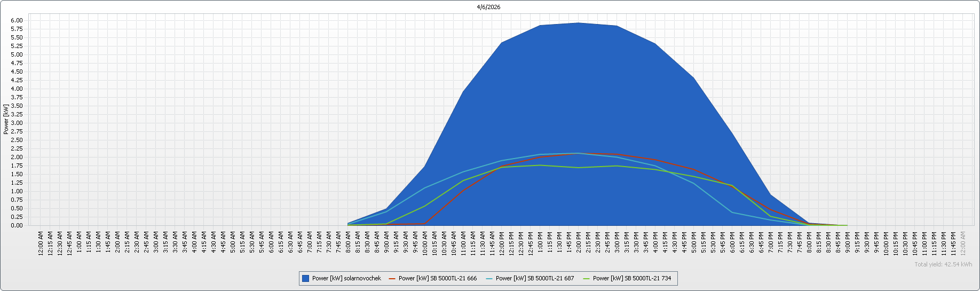Click the 'Total yield: 42.54 kWh' text

[x=943, y=264]
